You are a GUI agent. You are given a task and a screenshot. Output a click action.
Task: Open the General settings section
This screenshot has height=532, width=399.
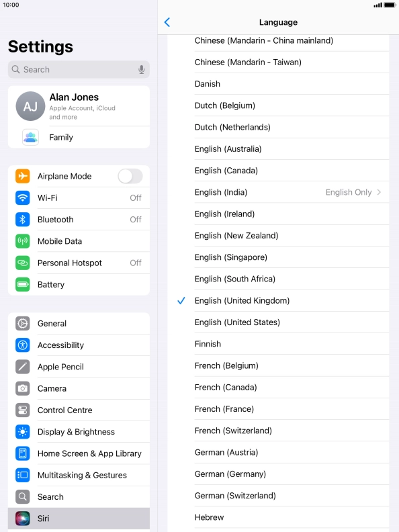79,323
